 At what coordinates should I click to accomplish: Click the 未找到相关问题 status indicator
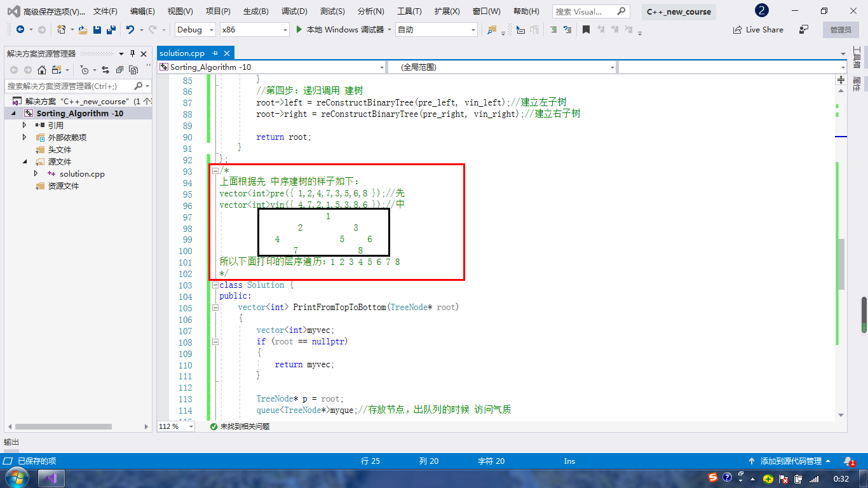pyautogui.click(x=240, y=426)
